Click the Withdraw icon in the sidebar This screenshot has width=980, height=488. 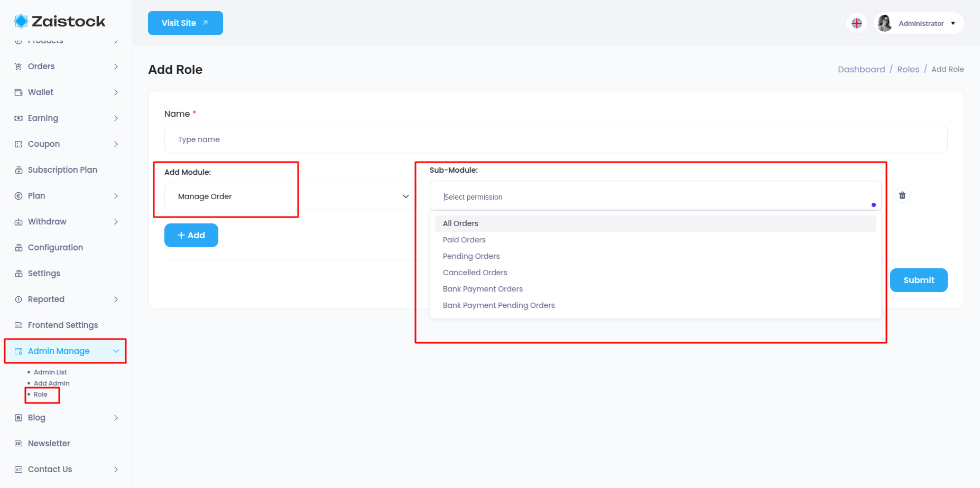pos(19,222)
